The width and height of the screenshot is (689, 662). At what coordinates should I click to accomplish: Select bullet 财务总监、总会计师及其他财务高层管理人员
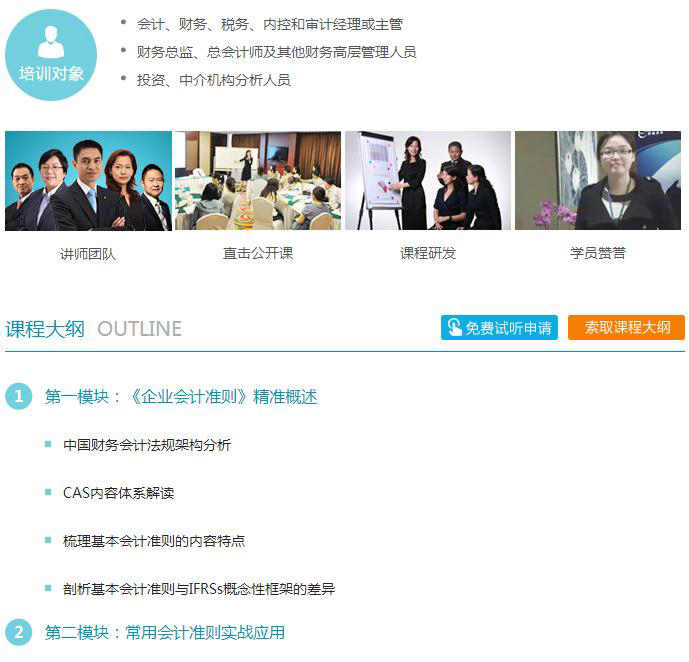276,52
